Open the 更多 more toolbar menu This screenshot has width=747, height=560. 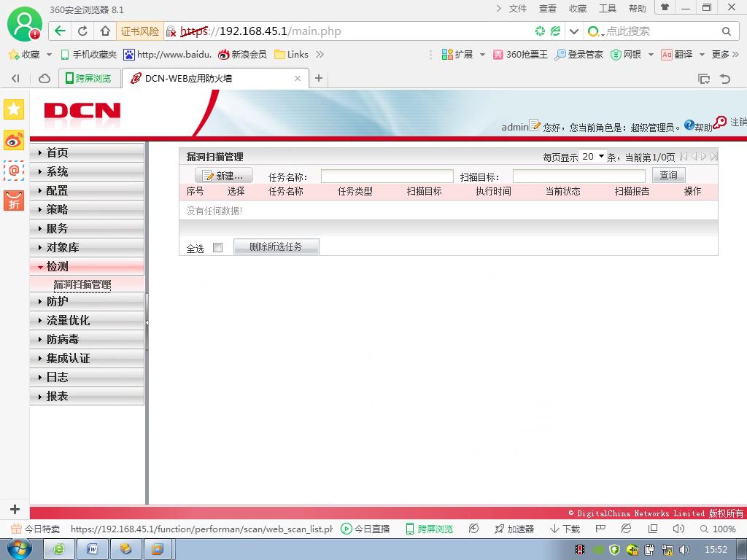(x=724, y=54)
